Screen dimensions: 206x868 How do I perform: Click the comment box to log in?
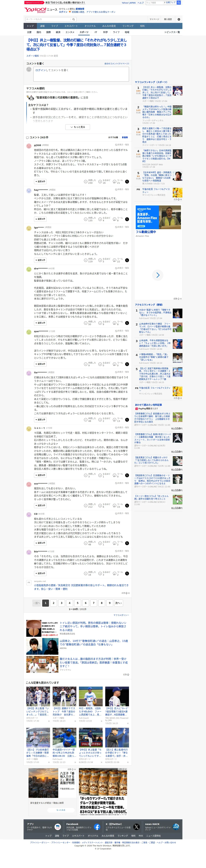pos(81,74)
